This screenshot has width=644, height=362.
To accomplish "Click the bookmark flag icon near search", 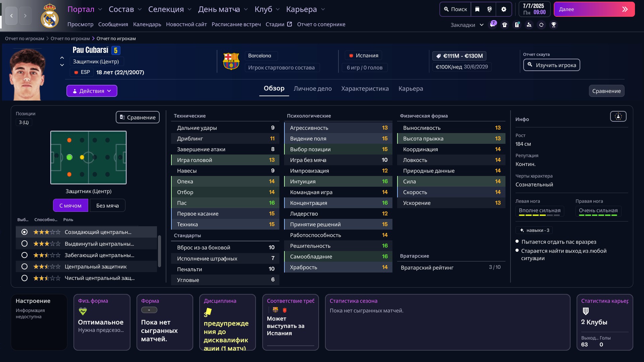I will (477, 9).
